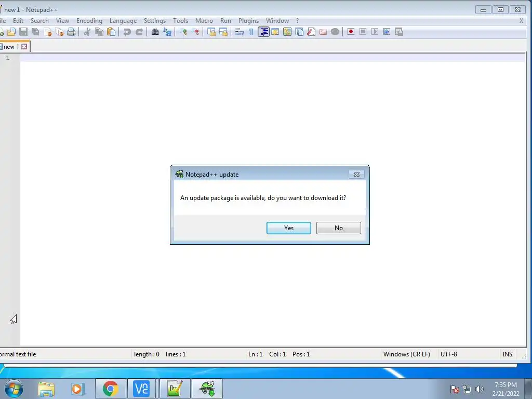Screen dimensions: 532x399
Task: Click the Windows (CR LF) status field
Action: [406, 354]
